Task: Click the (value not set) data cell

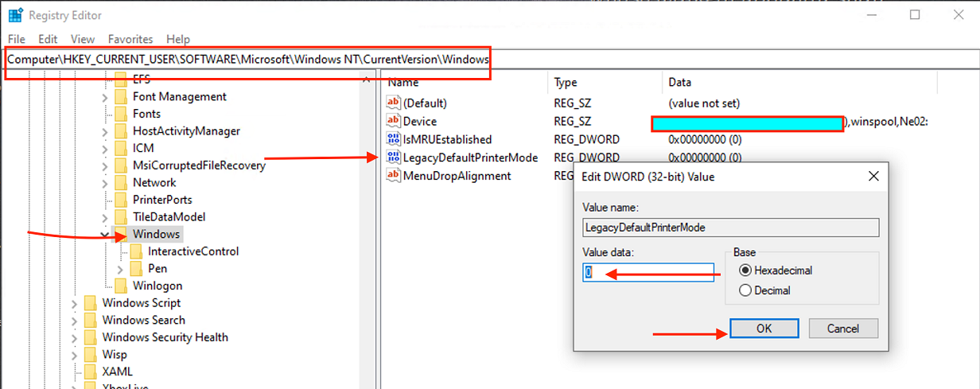Action: pyautogui.click(x=706, y=103)
